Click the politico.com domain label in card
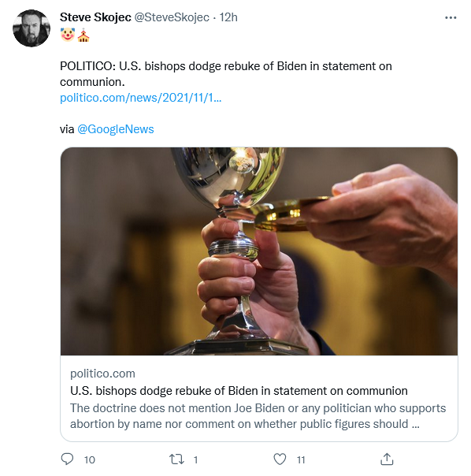 click(x=102, y=374)
